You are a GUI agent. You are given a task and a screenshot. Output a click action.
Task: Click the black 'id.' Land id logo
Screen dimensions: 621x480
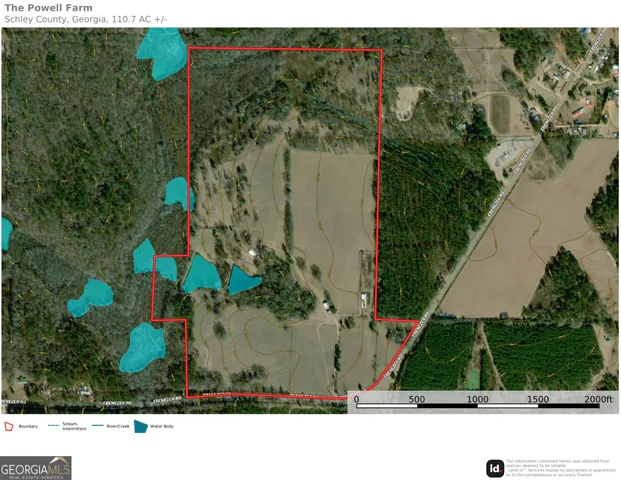495,469
